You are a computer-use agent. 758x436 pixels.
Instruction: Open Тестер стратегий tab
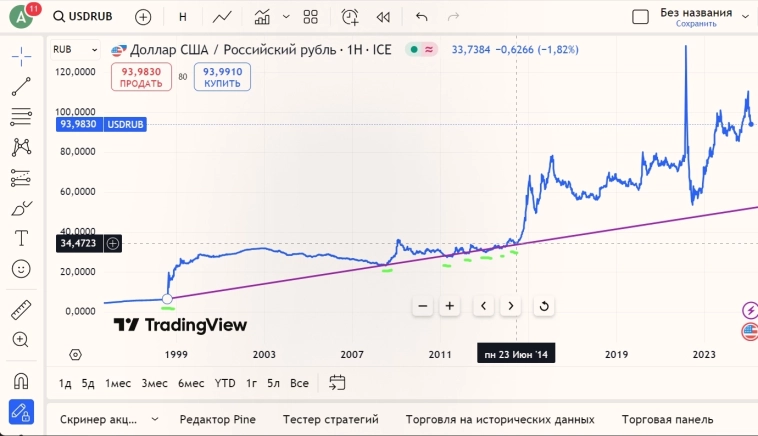[331, 420]
